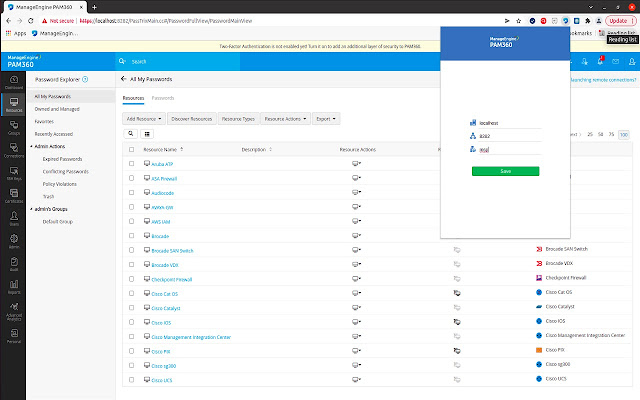
Task: Open the Audit sidebar icon
Action: tap(14, 264)
